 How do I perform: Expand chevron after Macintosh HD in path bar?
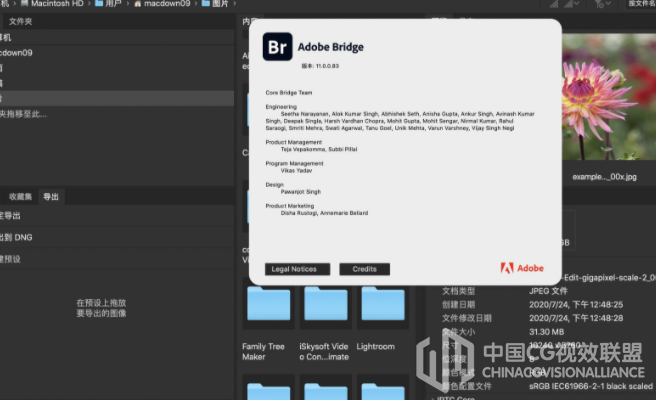click(89, 4)
